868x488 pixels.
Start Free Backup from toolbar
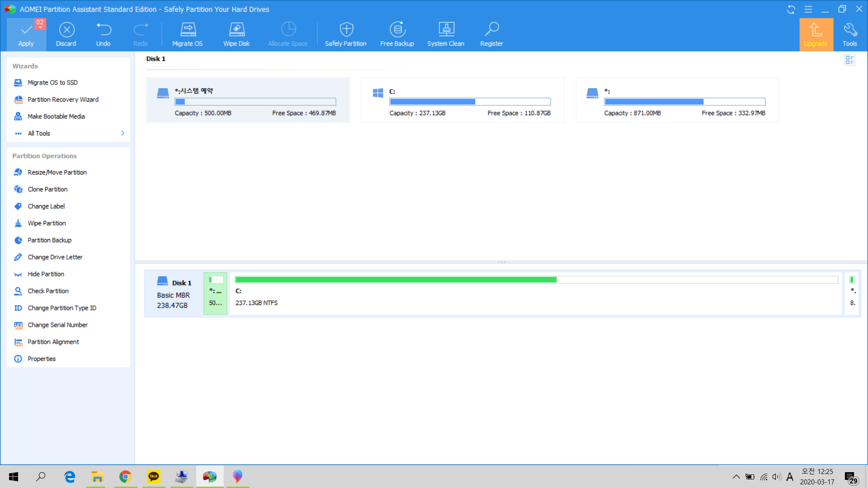point(397,30)
